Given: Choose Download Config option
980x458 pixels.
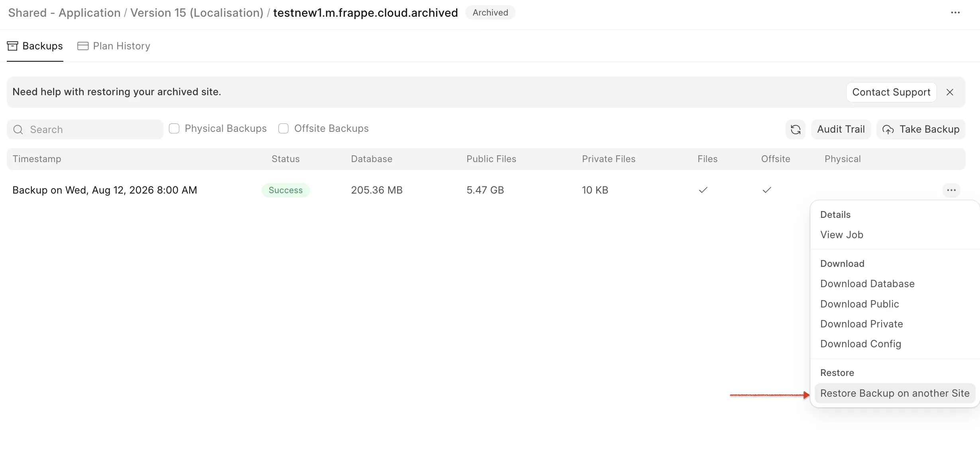Looking at the screenshot, I should pos(860,344).
